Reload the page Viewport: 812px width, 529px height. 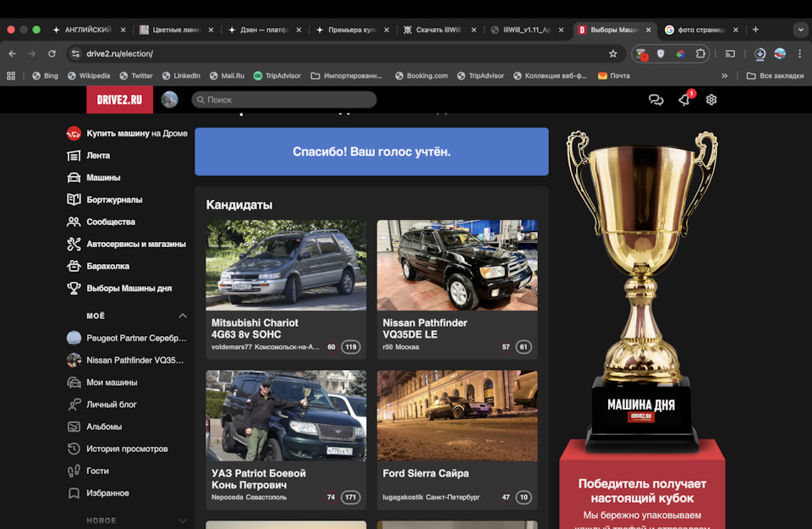click(x=52, y=53)
